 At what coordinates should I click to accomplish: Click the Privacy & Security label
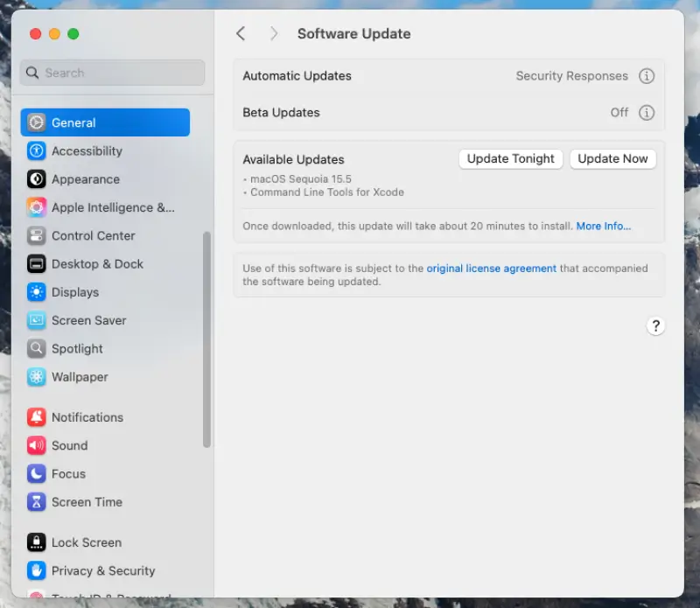click(103, 570)
